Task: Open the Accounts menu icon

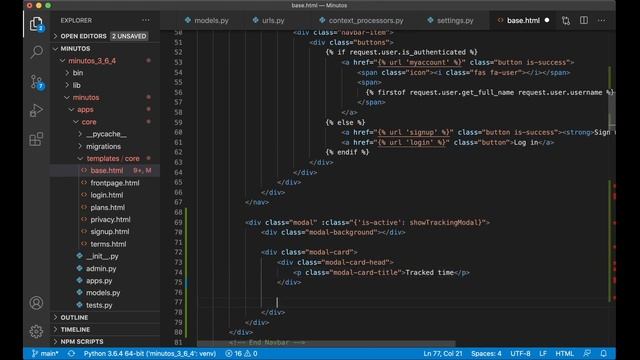Action: coord(36,303)
